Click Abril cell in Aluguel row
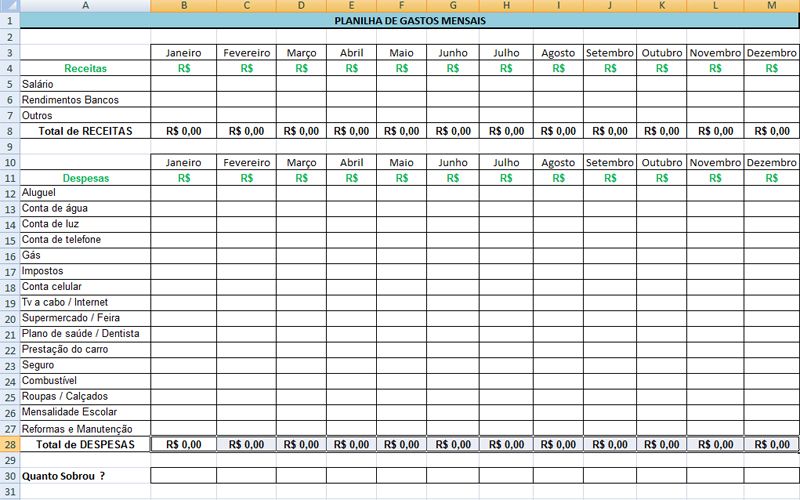Image resolution: width=800 pixels, height=500 pixels. click(x=352, y=193)
